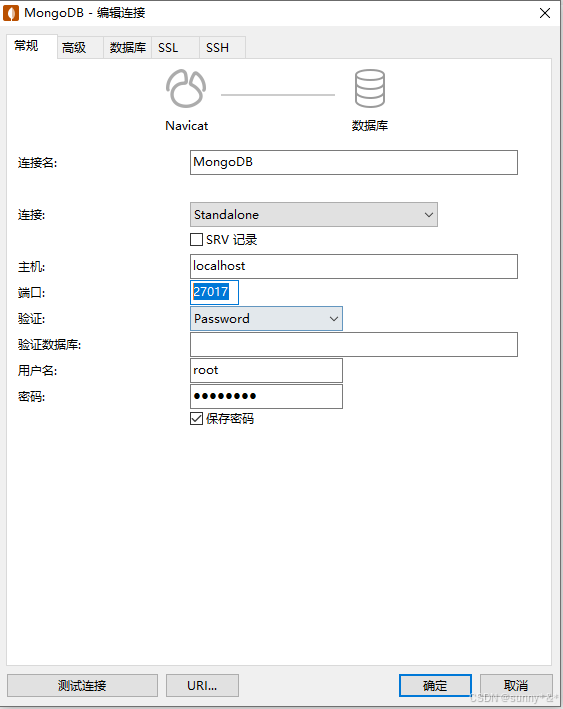The width and height of the screenshot is (563, 709).
Task: Open the 连接 Standalone dropdown
Action: pyautogui.click(x=314, y=215)
